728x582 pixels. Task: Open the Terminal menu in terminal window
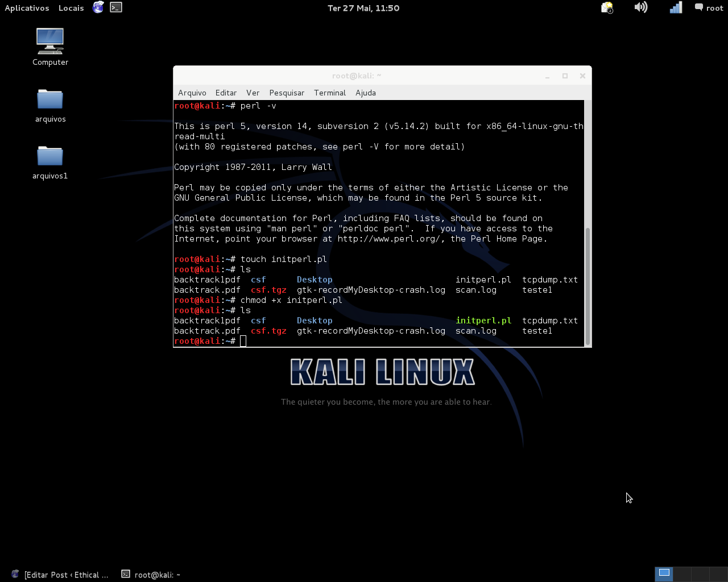click(330, 93)
